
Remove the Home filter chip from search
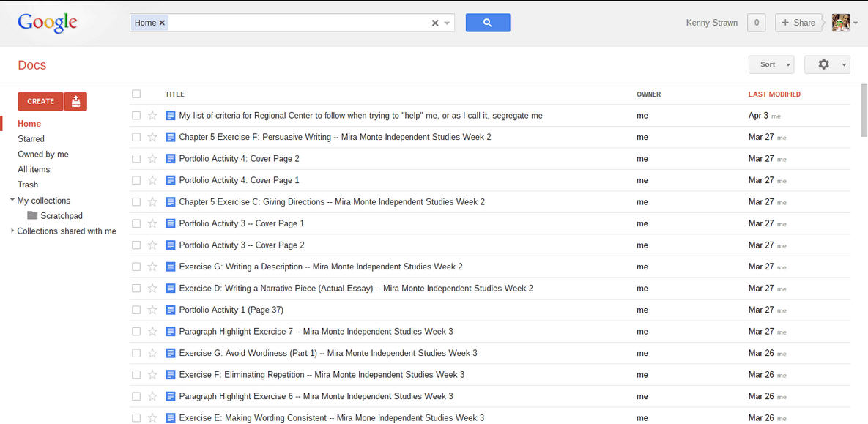(x=163, y=23)
